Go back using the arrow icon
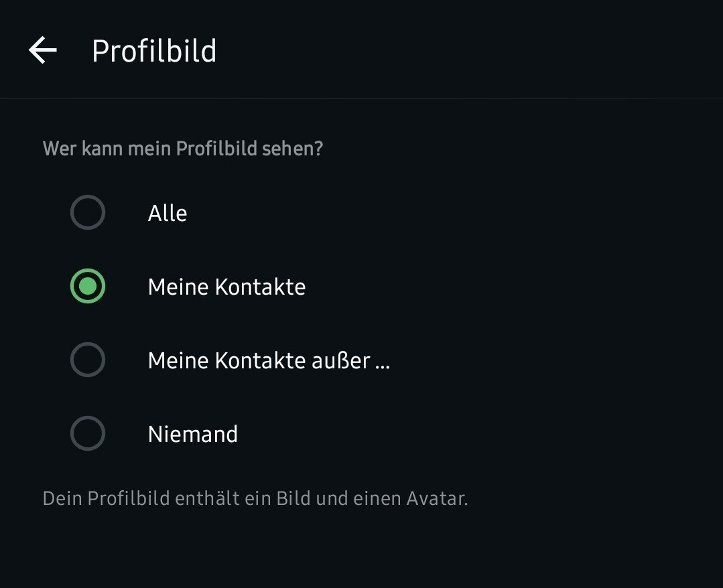 click(x=43, y=51)
